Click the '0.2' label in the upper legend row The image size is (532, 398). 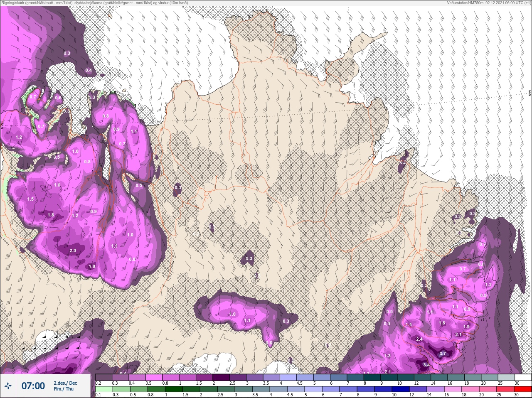(x=98, y=383)
